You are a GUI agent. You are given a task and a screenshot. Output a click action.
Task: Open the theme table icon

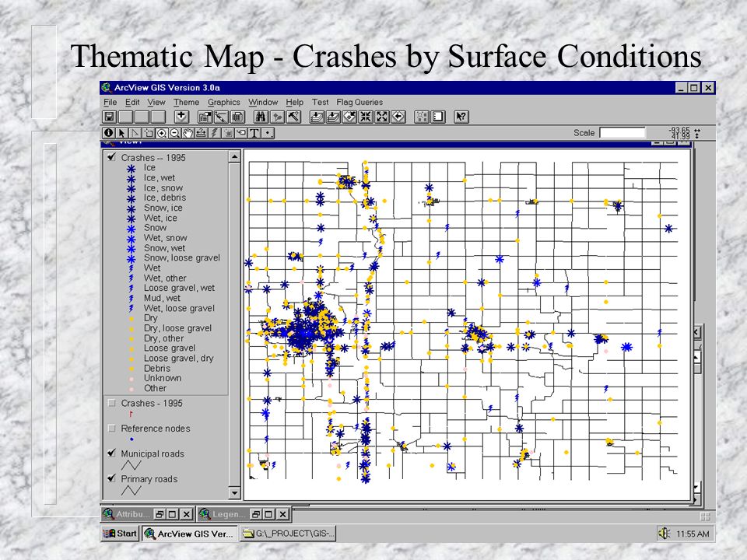coord(237,117)
